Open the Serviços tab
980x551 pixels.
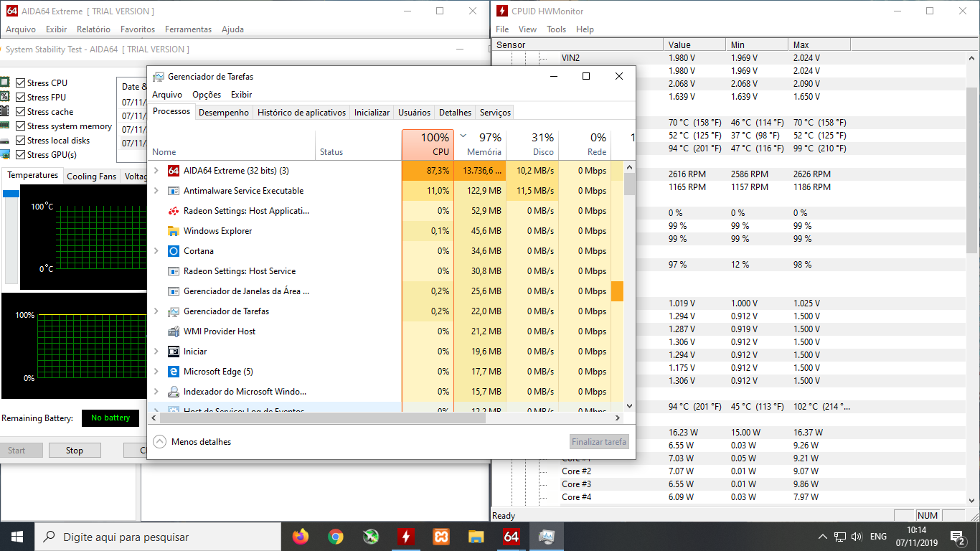(495, 113)
